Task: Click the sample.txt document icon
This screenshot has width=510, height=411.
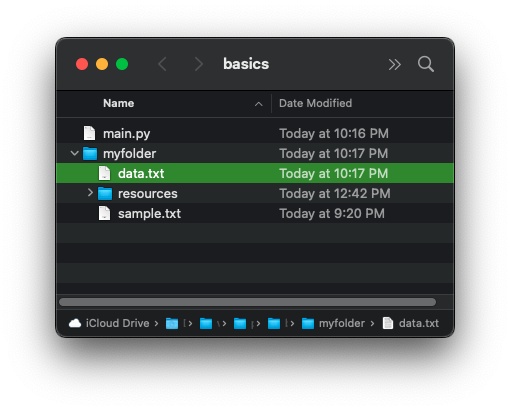Action: click(104, 213)
